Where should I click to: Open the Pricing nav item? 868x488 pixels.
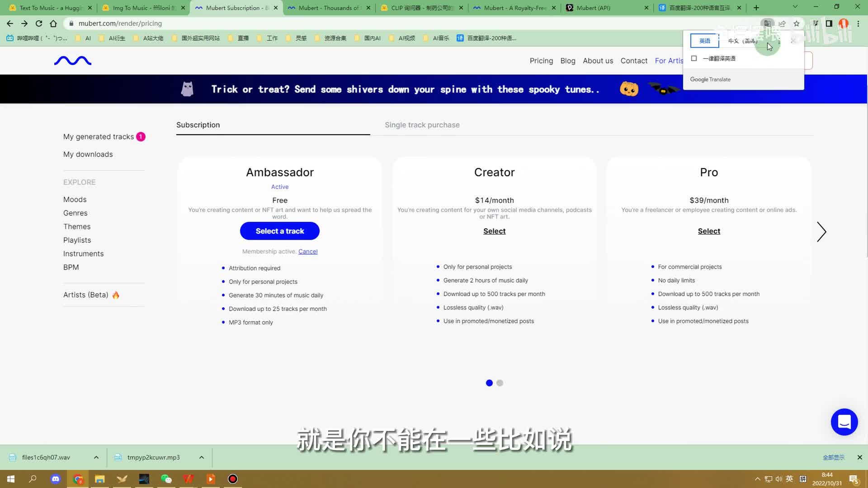point(541,61)
